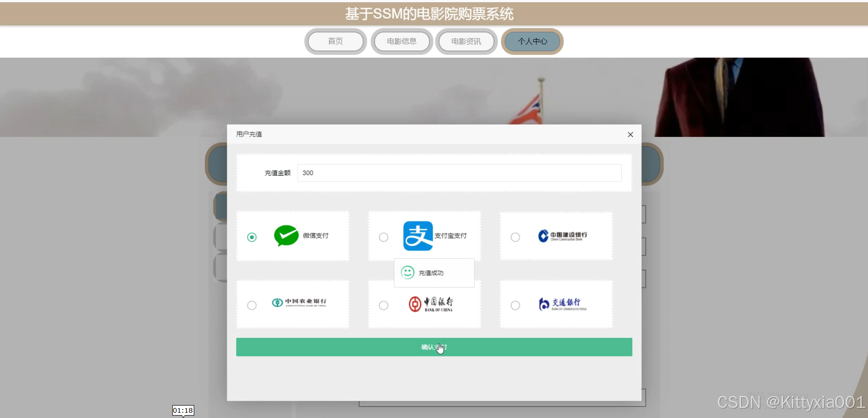Open the 电影信息 navigation tab
The width and height of the screenshot is (868, 418).
pyautogui.click(x=402, y=42)
